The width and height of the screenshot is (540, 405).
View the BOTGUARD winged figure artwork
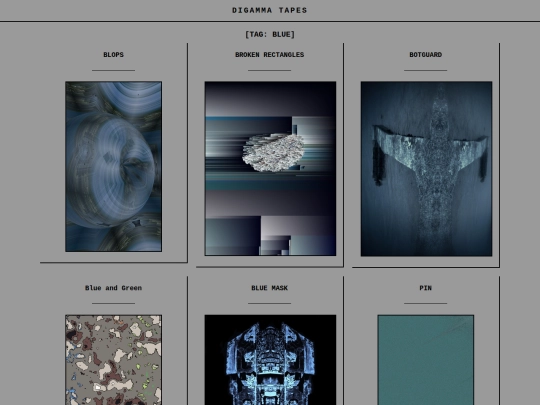pyautogui.click(x=426, y=169)
